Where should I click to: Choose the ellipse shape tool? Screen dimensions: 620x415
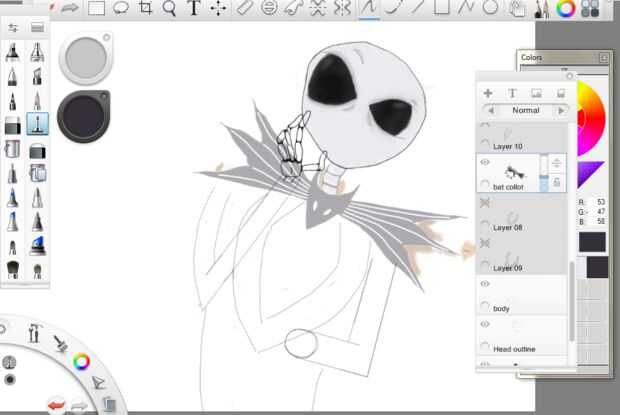pos(491,8)
